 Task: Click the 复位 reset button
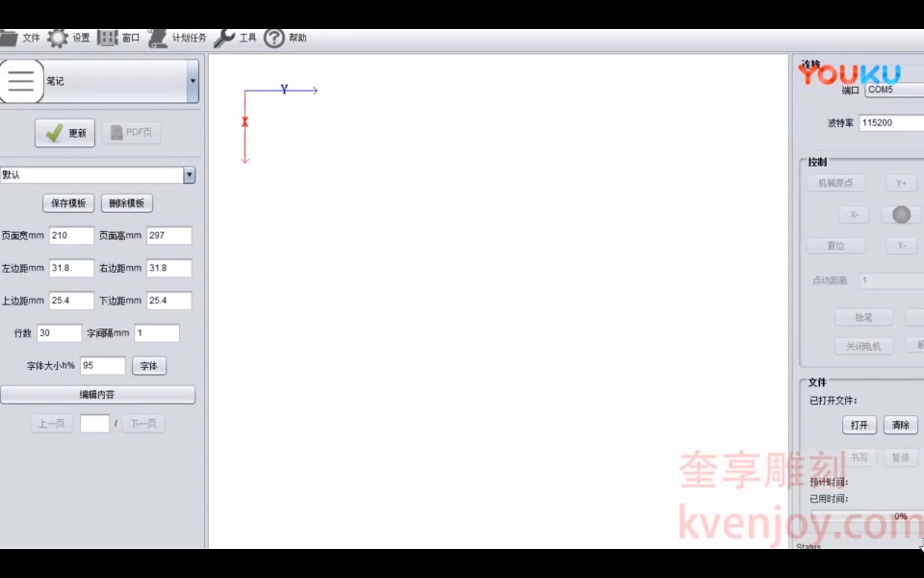coord(835,245)
